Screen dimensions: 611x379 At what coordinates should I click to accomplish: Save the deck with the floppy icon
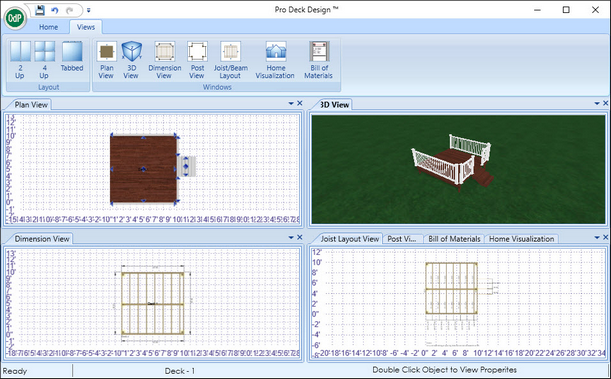(x=40, y=10)
